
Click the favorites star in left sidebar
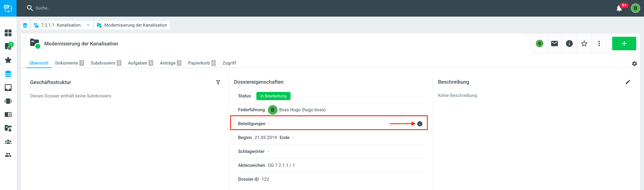point(8,60)
